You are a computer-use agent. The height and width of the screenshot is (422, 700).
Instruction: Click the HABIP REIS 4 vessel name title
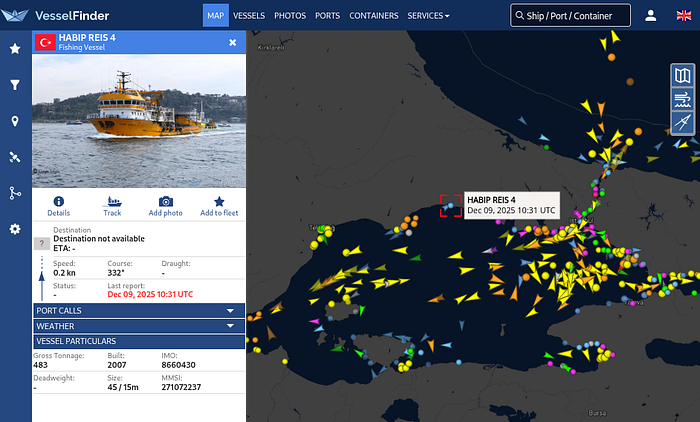(x=87, y=38)
